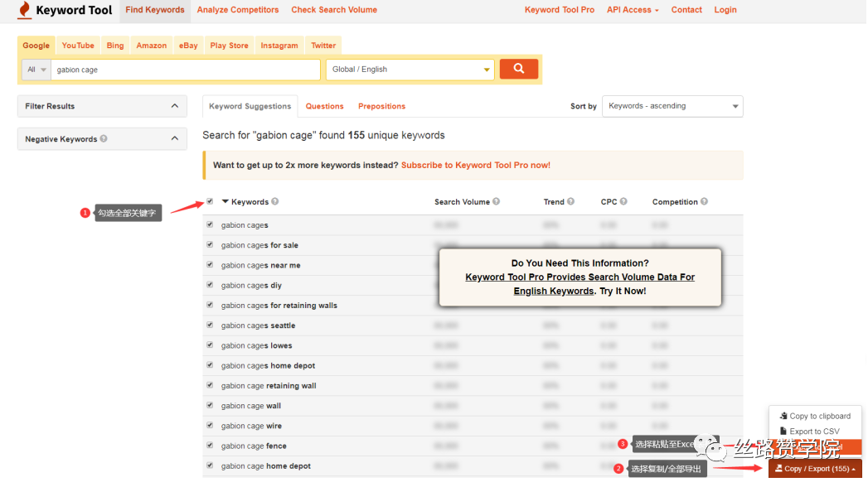Click the Competition column header
This screenshot has width=868, height=487.
(675, 202)
